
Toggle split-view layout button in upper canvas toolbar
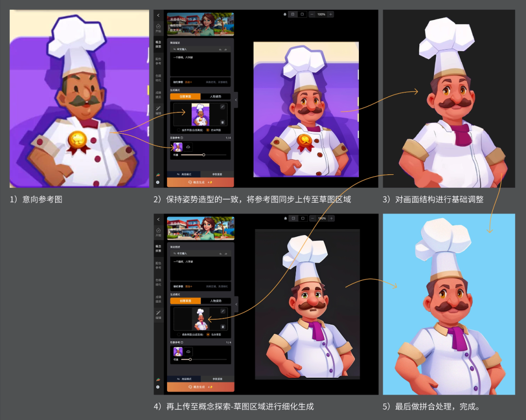pyautogui.click(x=293, y=15)
